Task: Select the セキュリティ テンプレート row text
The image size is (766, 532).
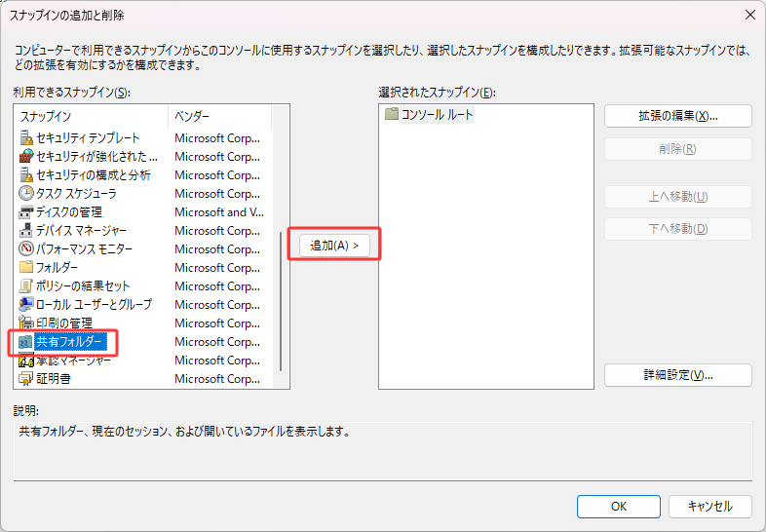Action: [x=88, y=137]
